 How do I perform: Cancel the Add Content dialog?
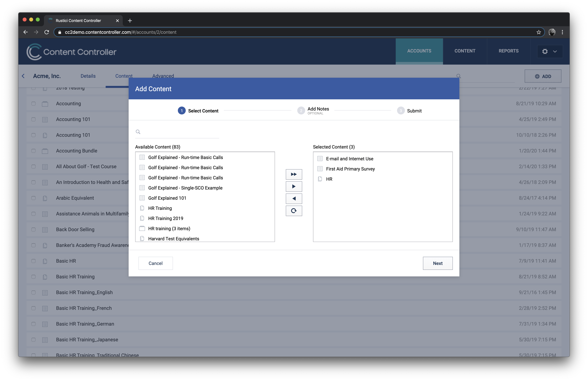(155, 263)
